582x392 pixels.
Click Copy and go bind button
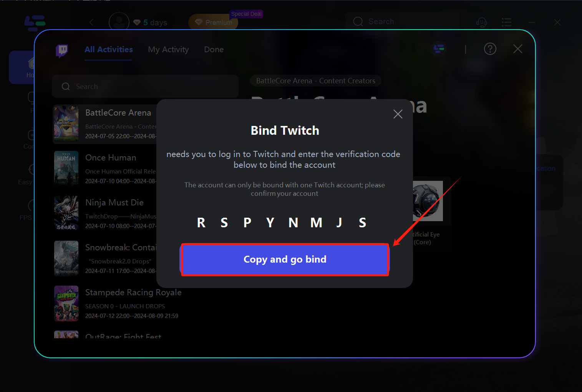[285, 260]
